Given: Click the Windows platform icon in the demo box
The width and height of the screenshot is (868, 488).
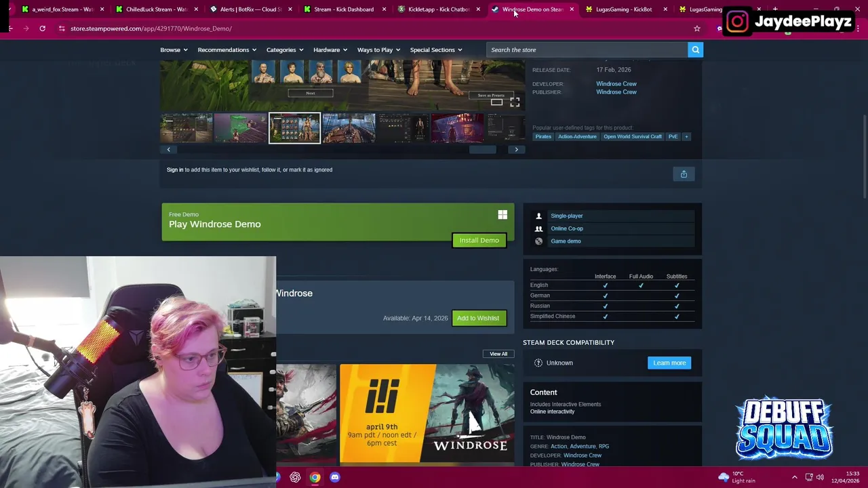Looking at the screenshot, I should coord(502,215).
